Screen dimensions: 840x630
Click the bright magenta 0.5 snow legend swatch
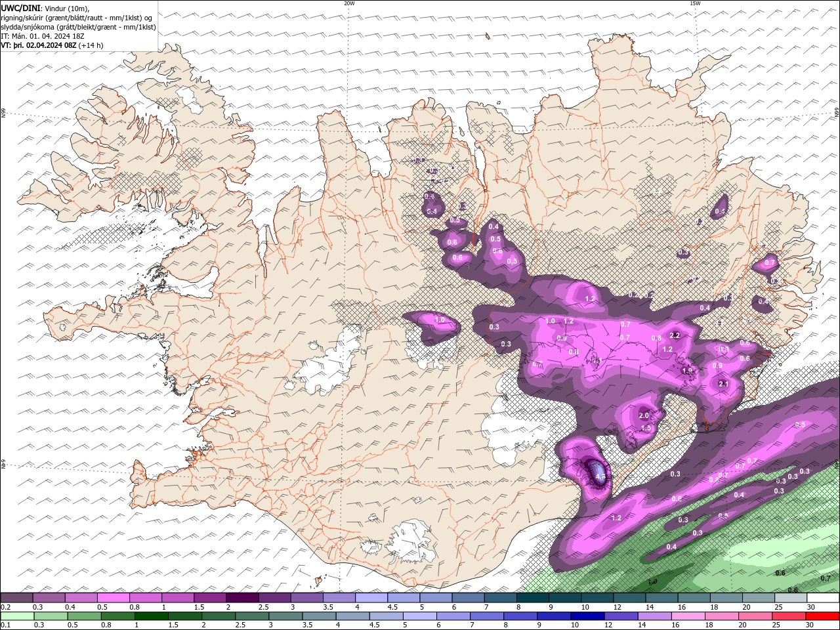[113, 597]
